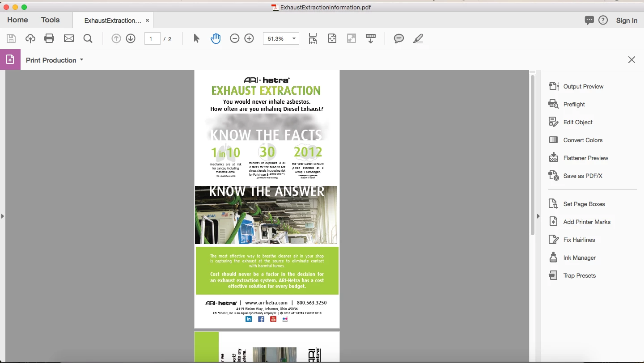644x363 pixels.
Task: Switch to the Home tab
Action: pyautogui.click(x=17, y=20)
